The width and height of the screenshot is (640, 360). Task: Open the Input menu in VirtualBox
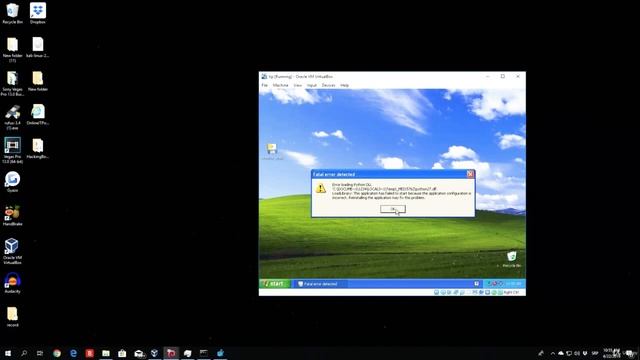tap(312, 85)
